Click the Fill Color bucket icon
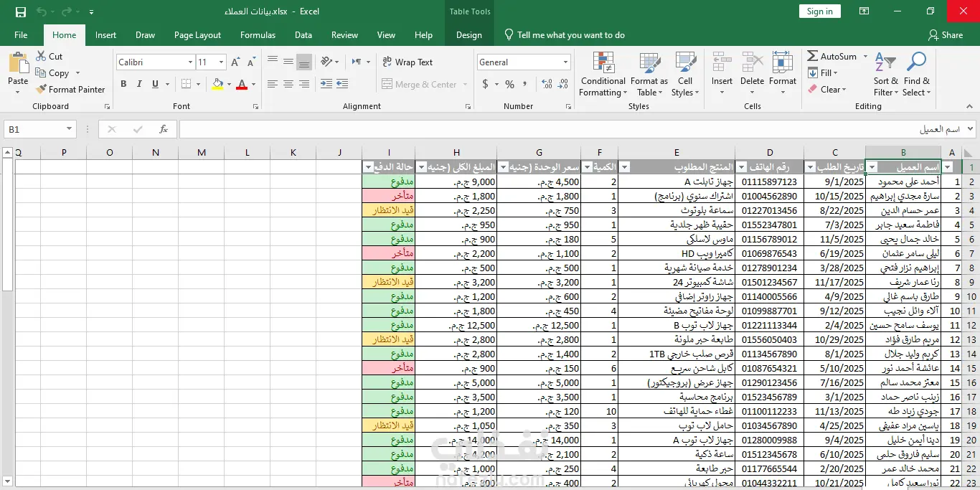This screenshot has height=490, width=980. (x=217, y=84)
